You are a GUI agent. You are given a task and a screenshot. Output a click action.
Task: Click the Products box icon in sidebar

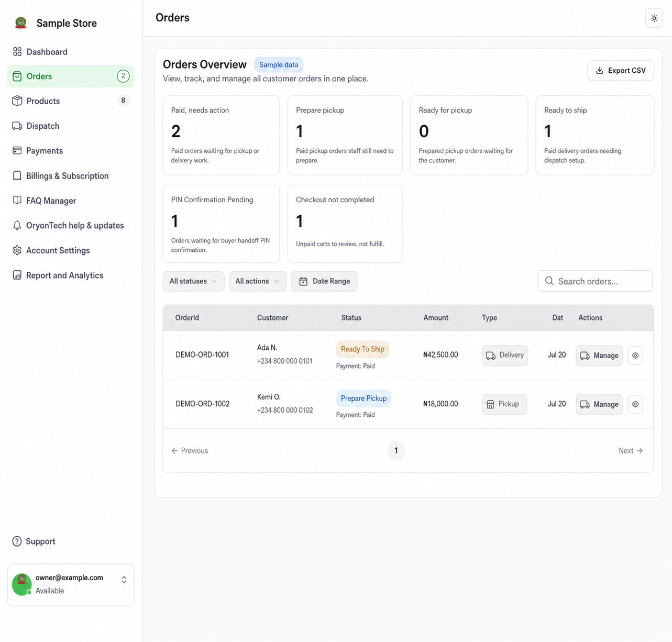pos(17,101)
